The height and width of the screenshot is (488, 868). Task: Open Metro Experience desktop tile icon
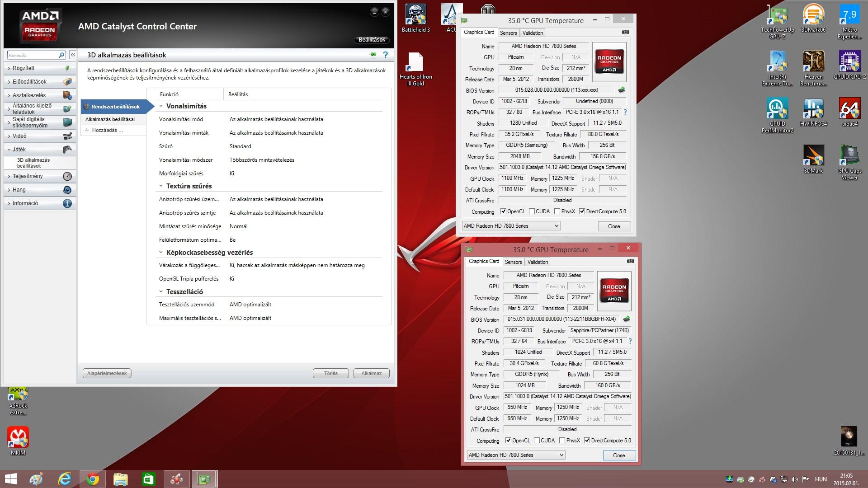pyautogui.click(x=849, y=22)
